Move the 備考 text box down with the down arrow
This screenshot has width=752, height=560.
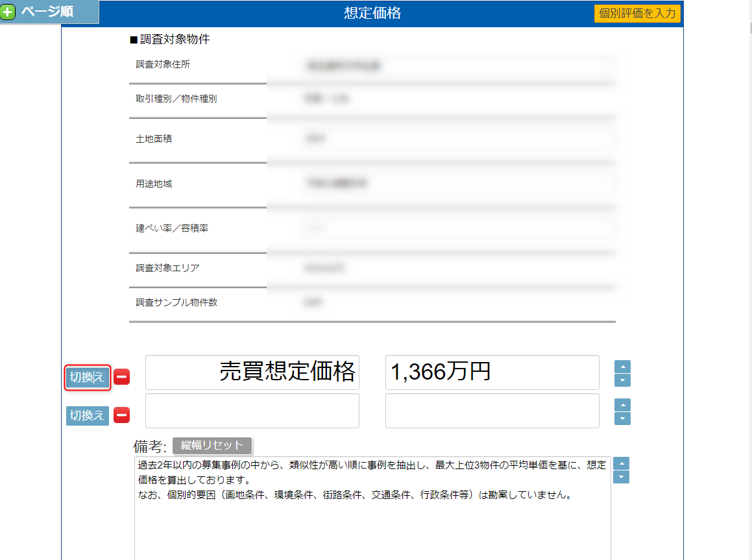[x=621, y=477]
